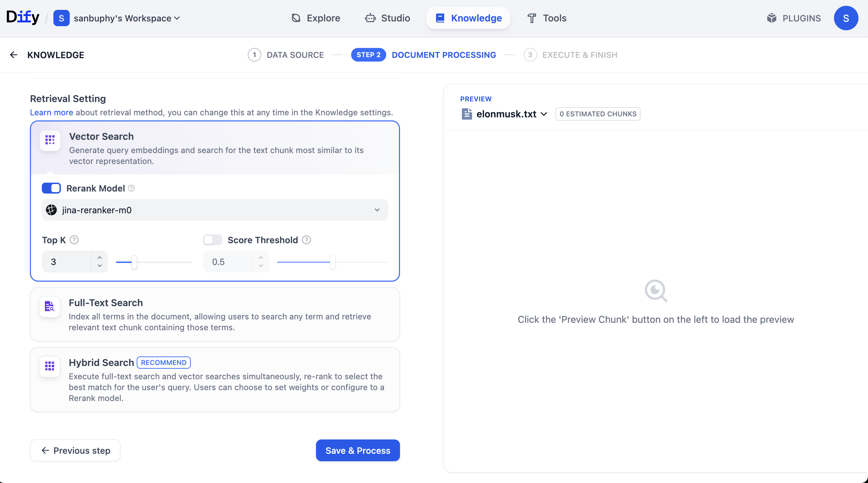868x483 pixels.
Task: Click the Rerank Model help icon
Action: tap(131, 188)
